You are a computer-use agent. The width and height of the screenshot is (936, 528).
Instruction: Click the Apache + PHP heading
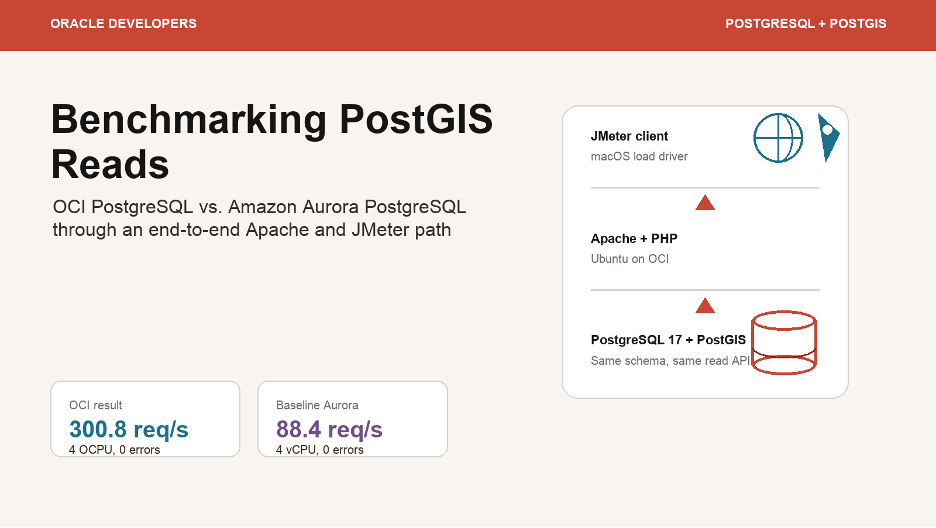[x=634, y=239]
